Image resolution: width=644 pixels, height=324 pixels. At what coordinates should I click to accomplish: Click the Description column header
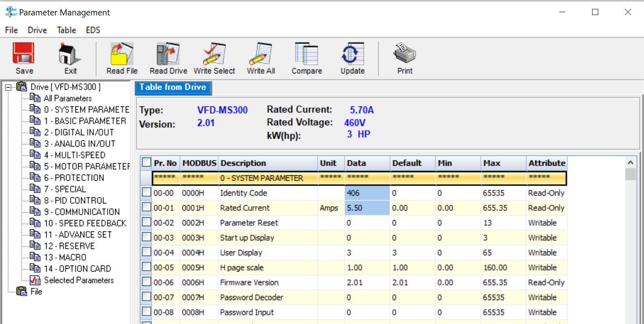tap(268, 163)
